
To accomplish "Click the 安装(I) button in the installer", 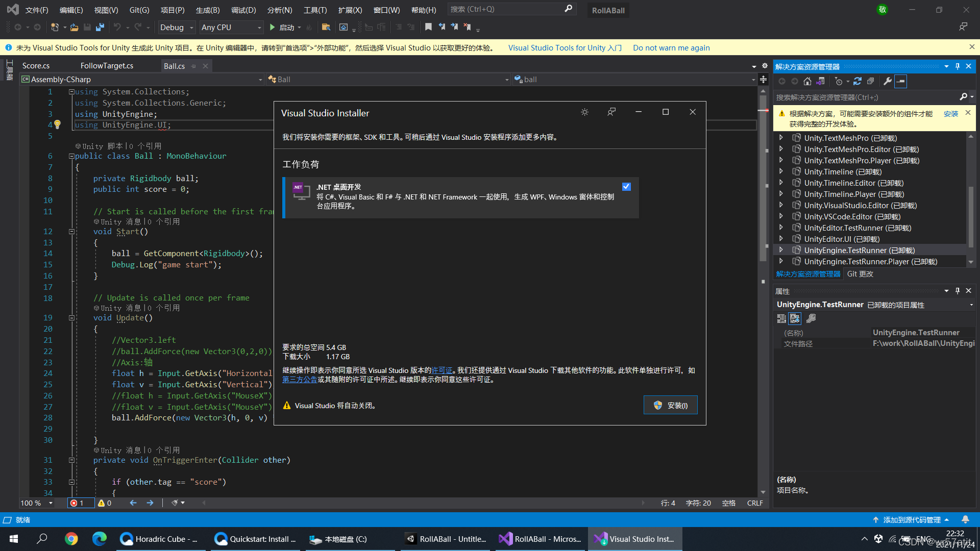I will click(670, 405).
